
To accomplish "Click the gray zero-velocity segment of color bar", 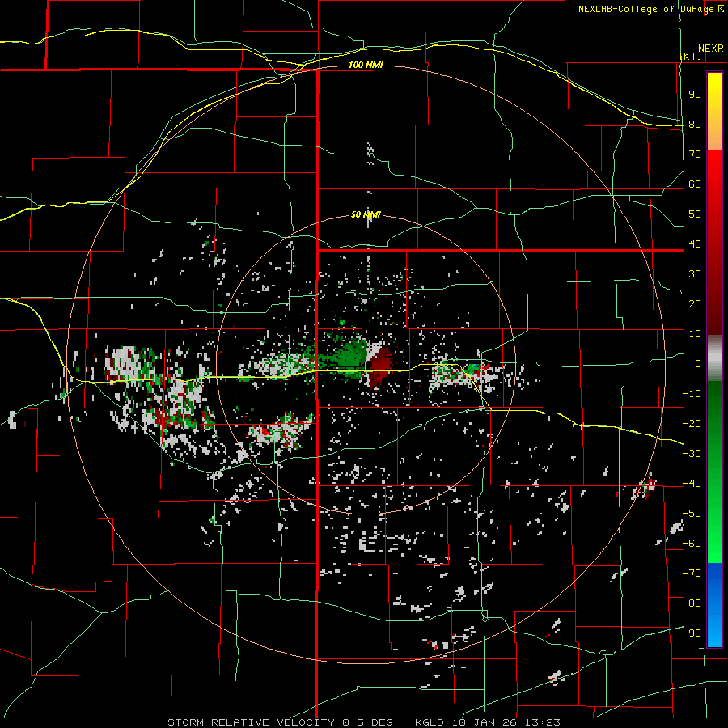I will point(714,358).
